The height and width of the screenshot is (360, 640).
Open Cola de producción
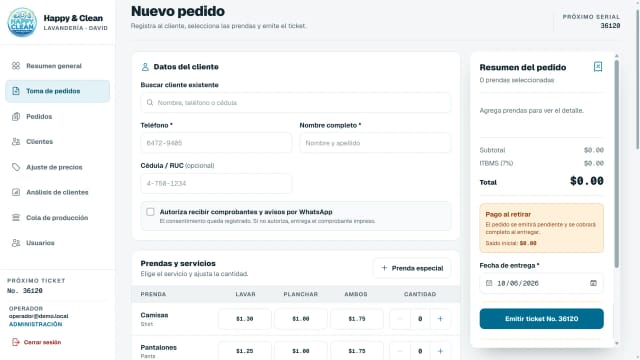58,218
